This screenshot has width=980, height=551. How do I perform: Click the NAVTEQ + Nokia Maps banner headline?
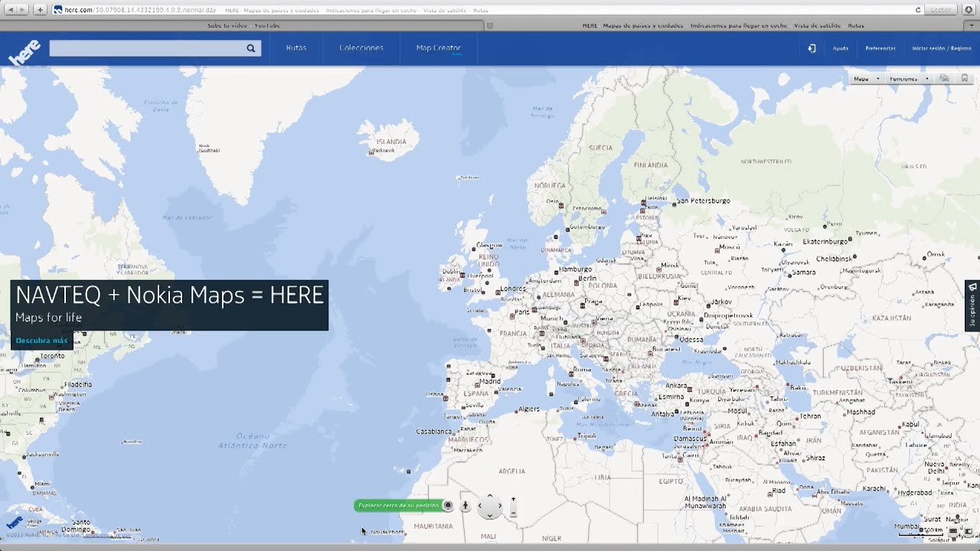(x=169, y=295)
